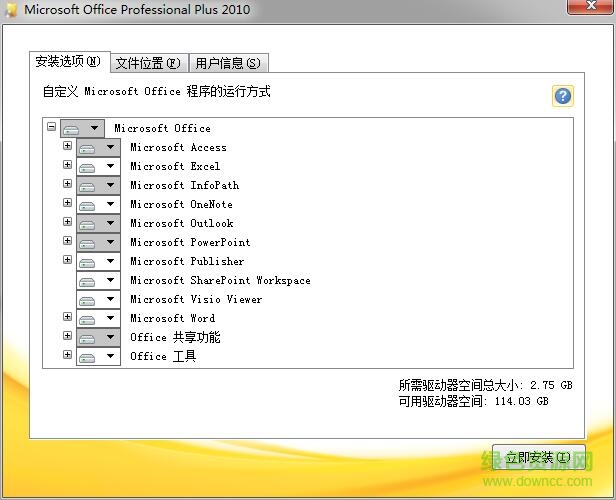Screen dimensions: 616x500
Task: Open install options drive icon for Microsoft Access
Action: [x=98, y=148]
